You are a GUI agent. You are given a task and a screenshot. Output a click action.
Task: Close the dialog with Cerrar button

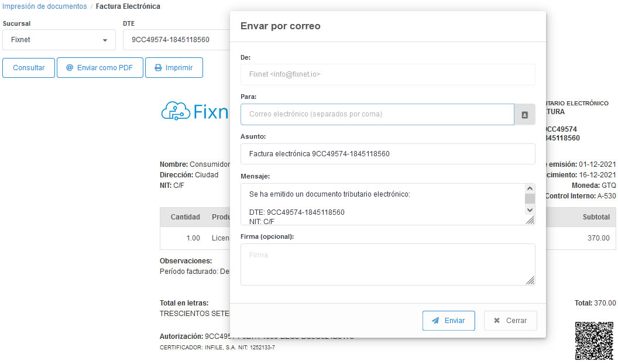pos(510,321)
